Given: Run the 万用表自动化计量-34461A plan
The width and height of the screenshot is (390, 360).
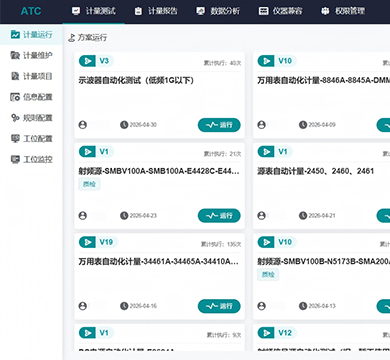Looking at the screenshot, I should 219,306.
